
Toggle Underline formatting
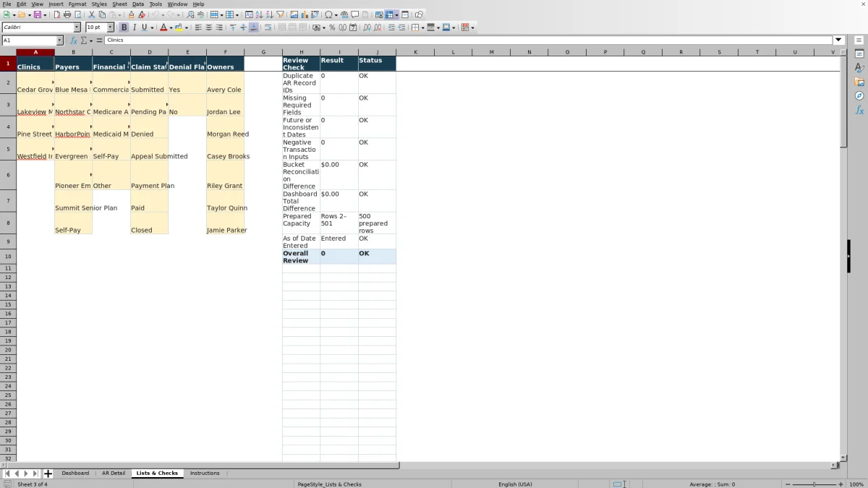(x=144, y=27)
